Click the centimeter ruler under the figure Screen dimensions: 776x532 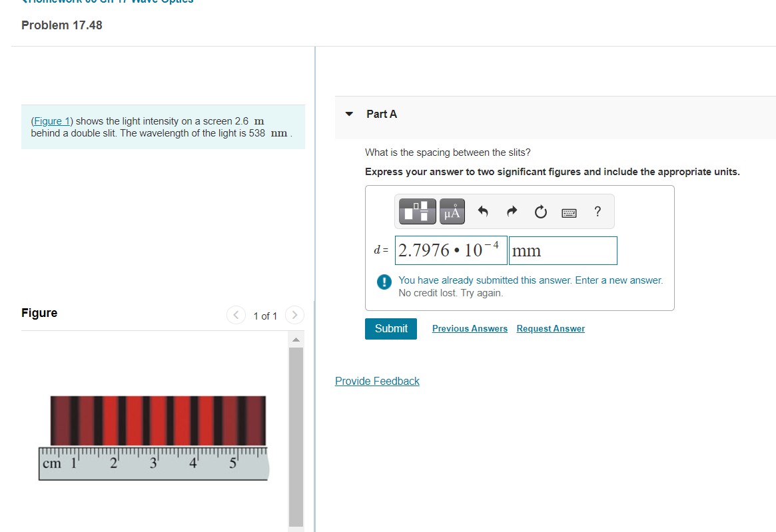pos(154,463)
